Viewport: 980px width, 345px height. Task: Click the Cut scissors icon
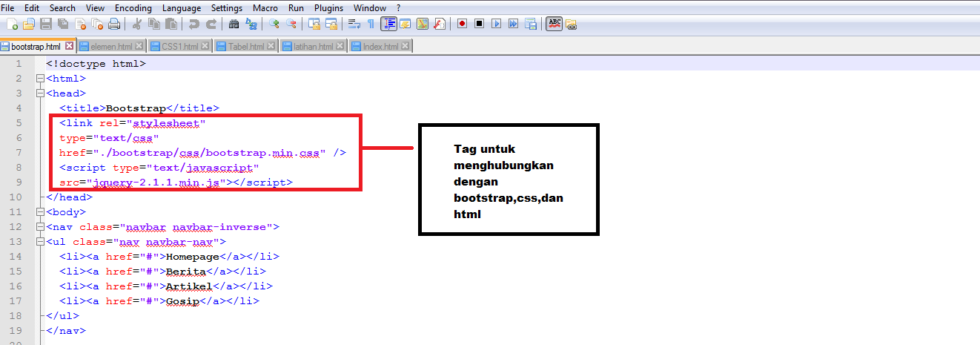(x=137, y=24)
